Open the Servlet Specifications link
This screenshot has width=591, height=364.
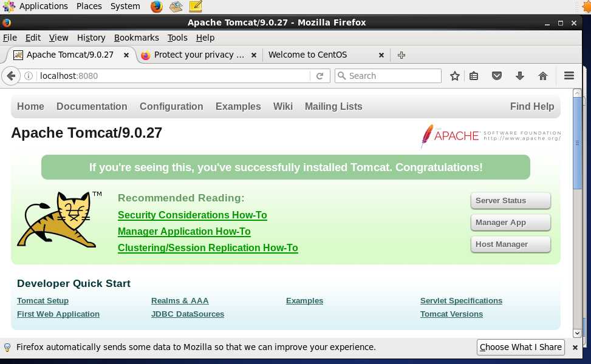pyautogui.click(x=462, y=301)
